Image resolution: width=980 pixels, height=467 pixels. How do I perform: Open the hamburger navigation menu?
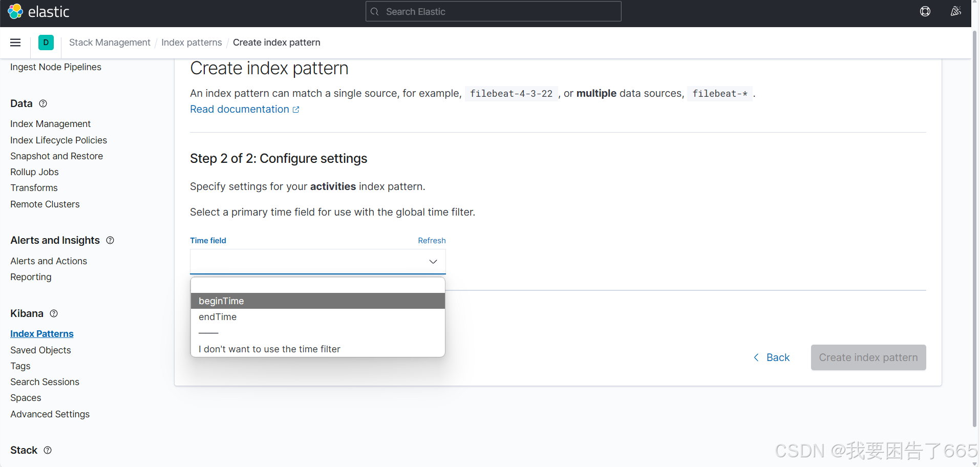click(15, 43)
